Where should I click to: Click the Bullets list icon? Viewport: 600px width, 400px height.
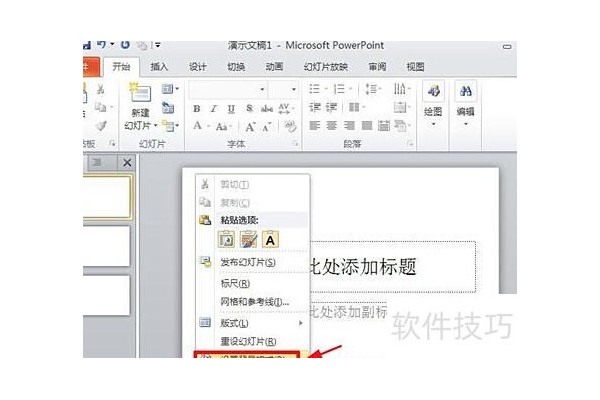tap(315, 89)
